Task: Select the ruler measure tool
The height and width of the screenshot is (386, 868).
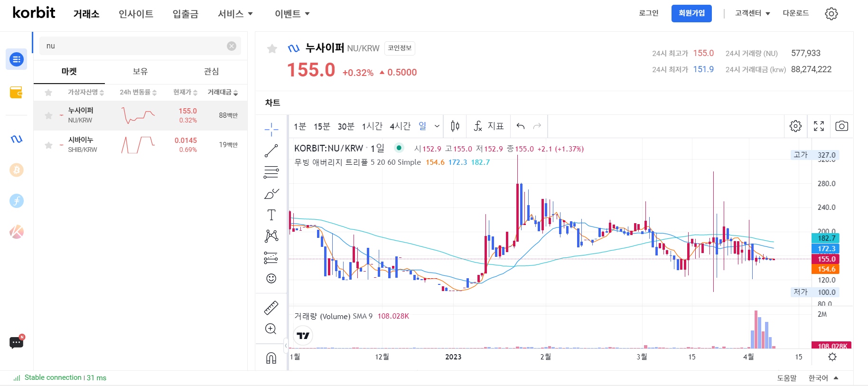Action: point(271,308)
